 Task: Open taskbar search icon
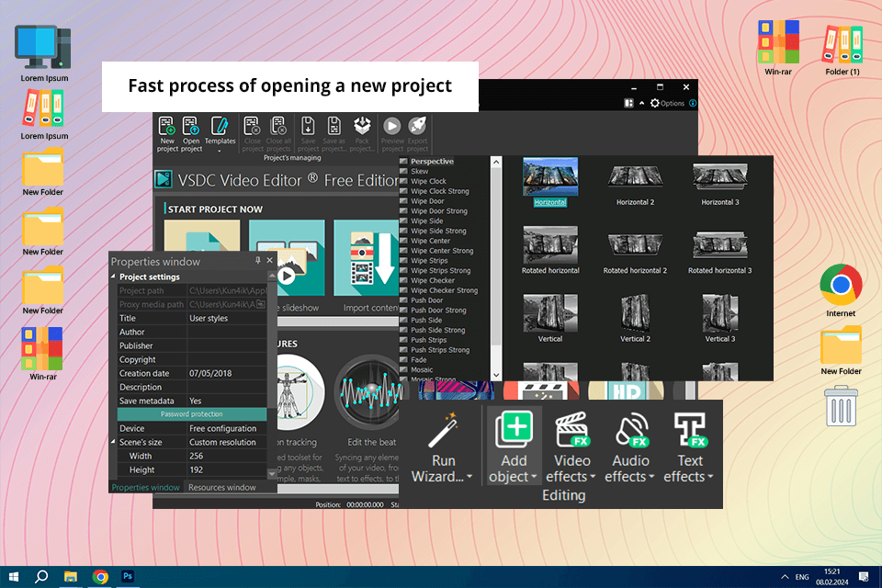click(x=41, y=577)
